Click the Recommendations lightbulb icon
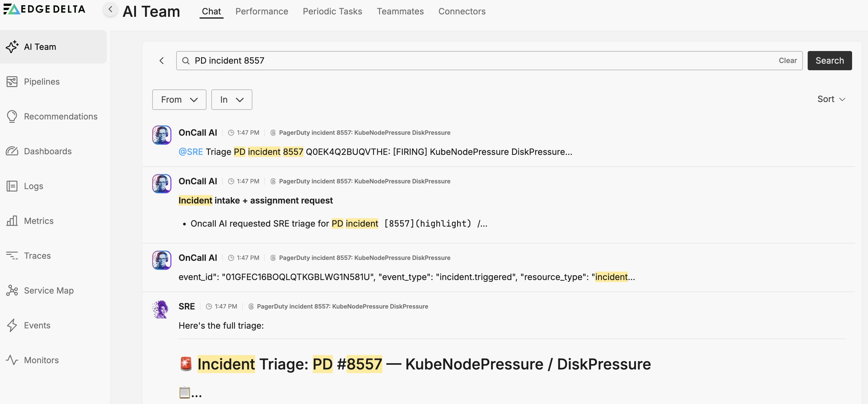The width and height of the screenshot is (868, 404). tap(12, 116)
